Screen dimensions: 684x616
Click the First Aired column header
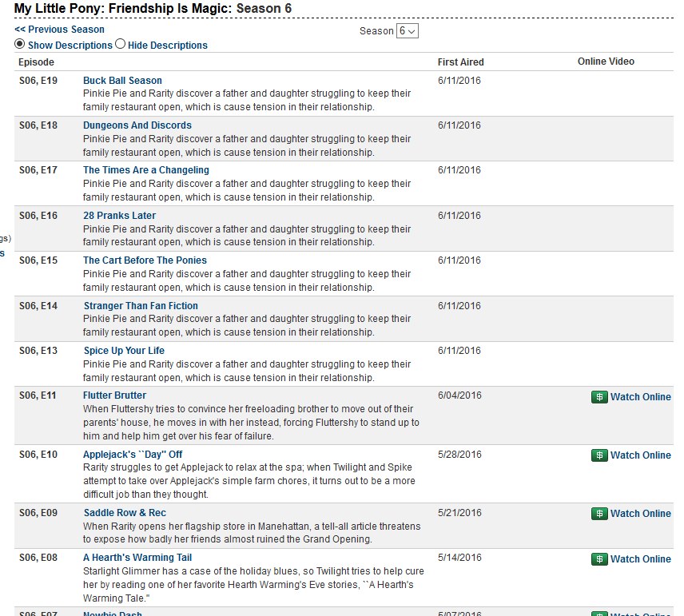[x=460, y=62]
